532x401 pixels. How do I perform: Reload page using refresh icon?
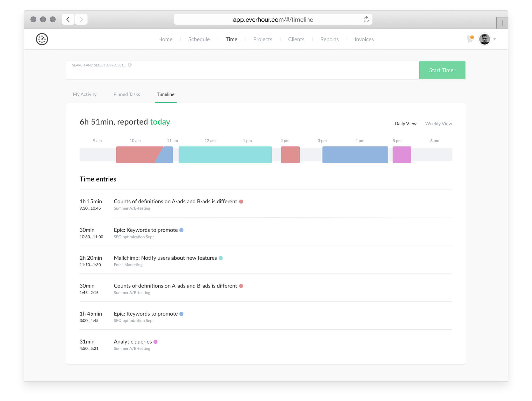(x=366, y=19)
